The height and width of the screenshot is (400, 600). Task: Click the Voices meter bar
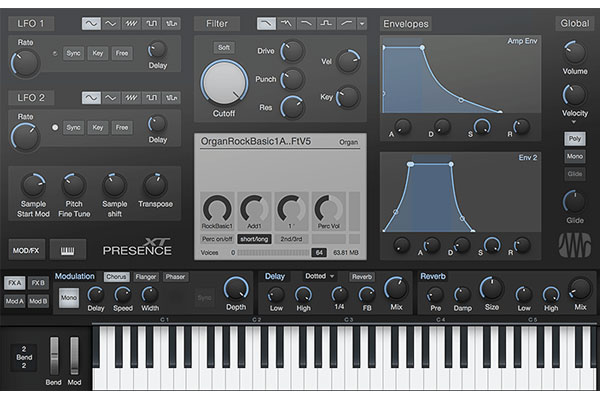pyautogui.click(x=274, y=253)
